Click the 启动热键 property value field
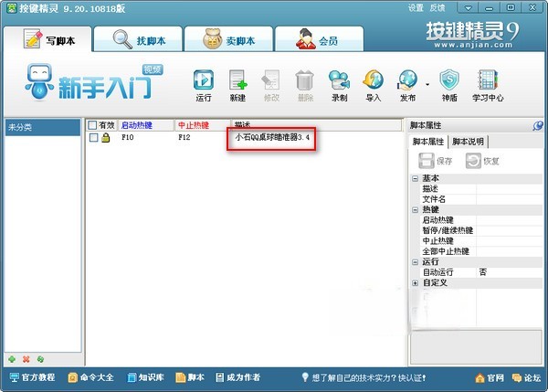Viewport: 548px width, 392px height. point(510,220)
